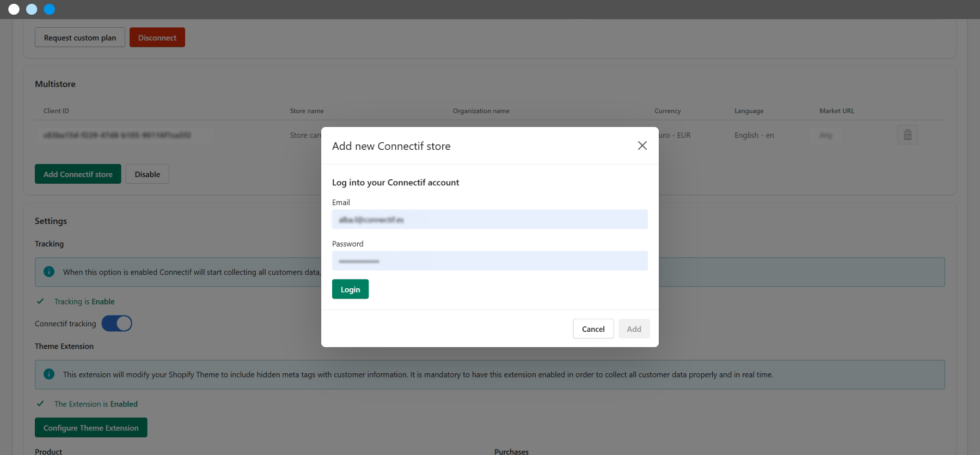
Task: Click the blurred Market URL value
Action: click(x=826, y=135)
